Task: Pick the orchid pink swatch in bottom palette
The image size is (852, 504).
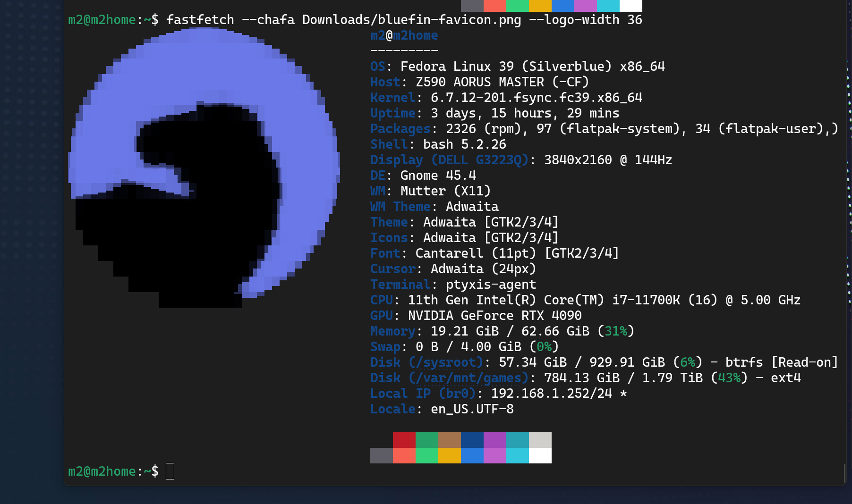Action: [495, 455]
